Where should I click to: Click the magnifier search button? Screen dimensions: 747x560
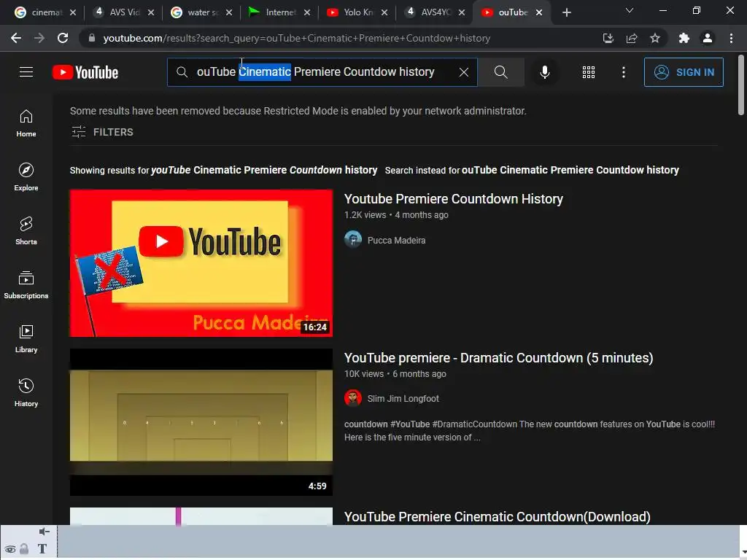click(x=500, y=72)
